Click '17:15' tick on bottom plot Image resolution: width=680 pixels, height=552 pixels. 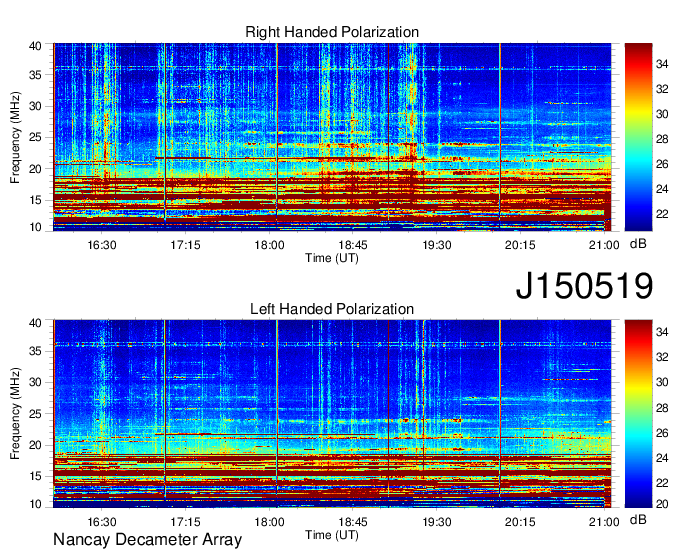(x=186, y=522)
